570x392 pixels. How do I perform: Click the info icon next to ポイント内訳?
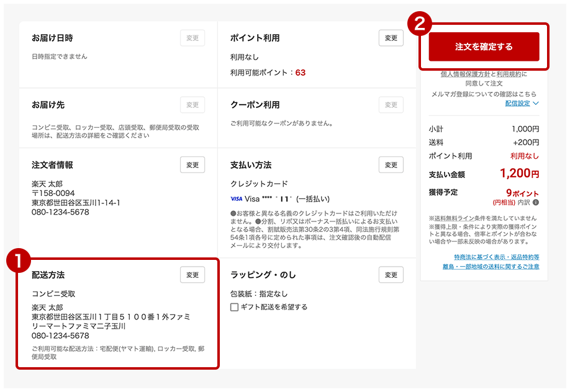tap(536, 202)
